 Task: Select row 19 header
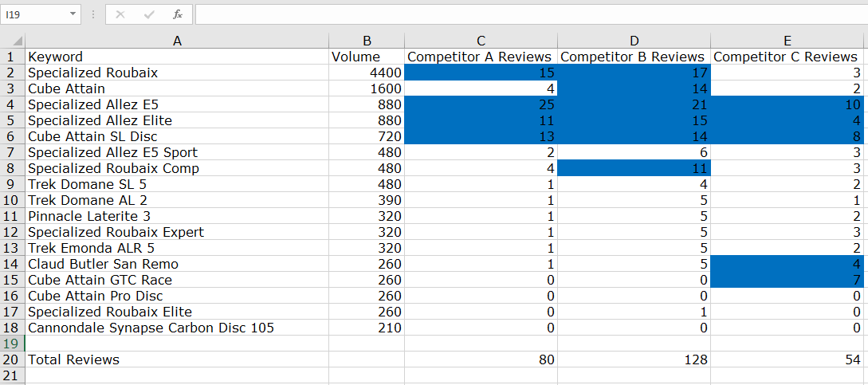[x=13, y=344]
